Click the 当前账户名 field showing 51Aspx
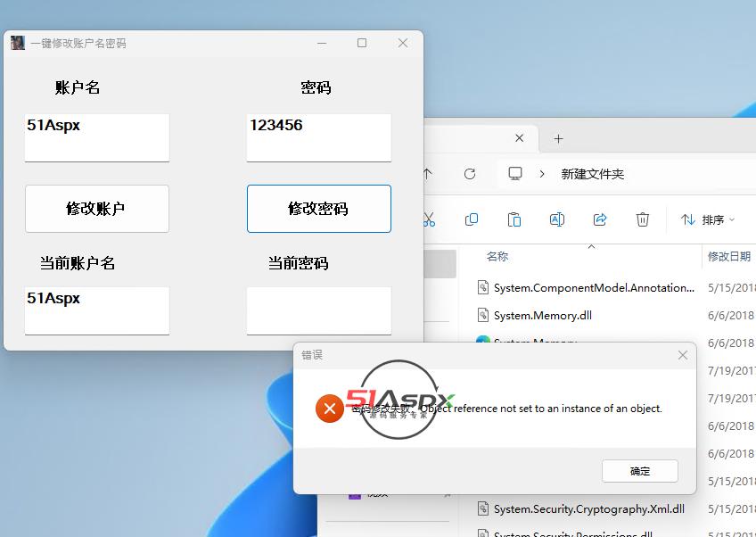The width and height of the screenshot is (756, 537). pyautogui.click(x=97, y=310)
